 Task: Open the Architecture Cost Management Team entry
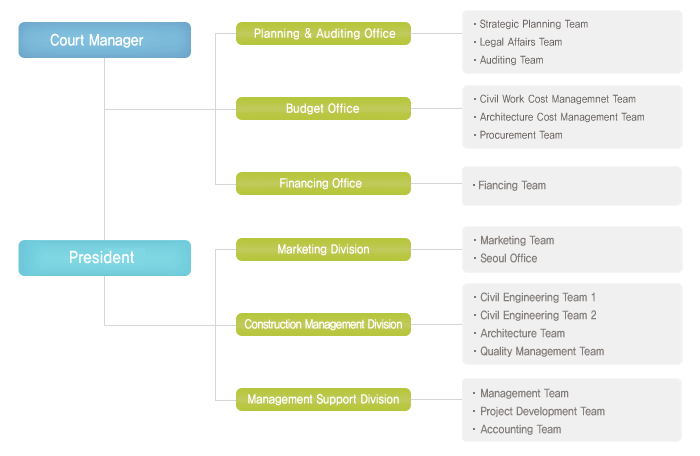click(562, 117)
